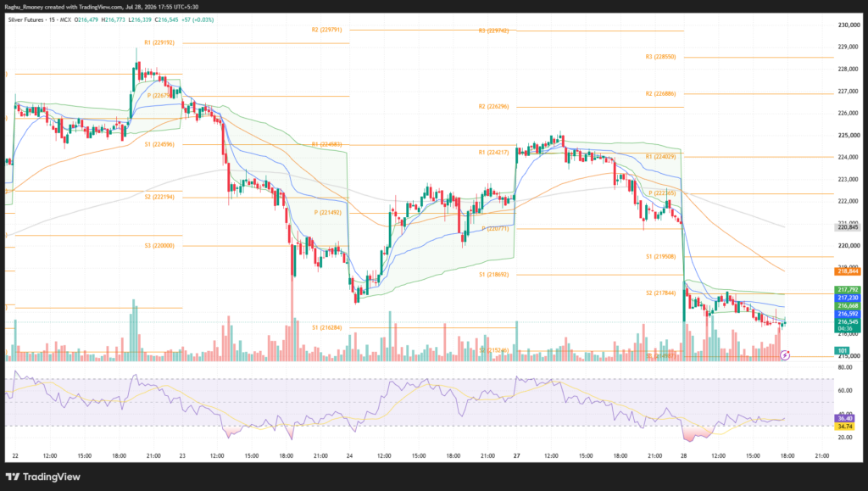The image size is (868, 491).
Task: Click the +57 (+0.03%) change value
Action: [198, 20]
